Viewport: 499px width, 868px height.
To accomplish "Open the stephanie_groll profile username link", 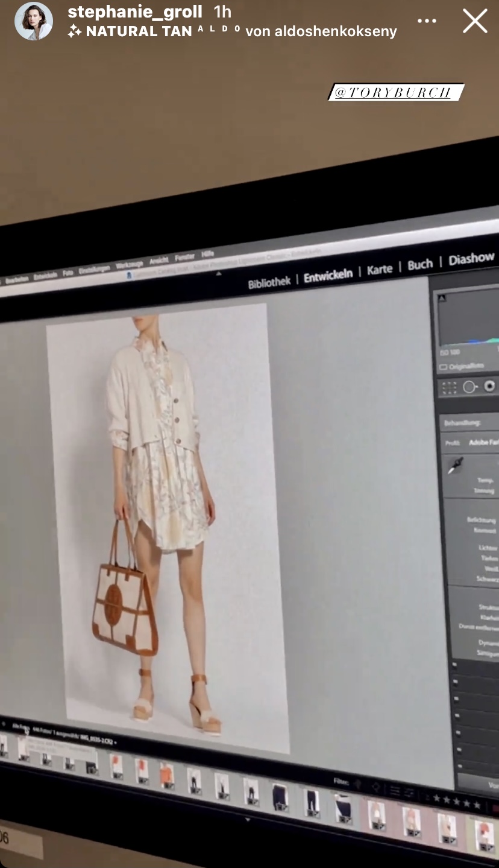I will 135,11.
